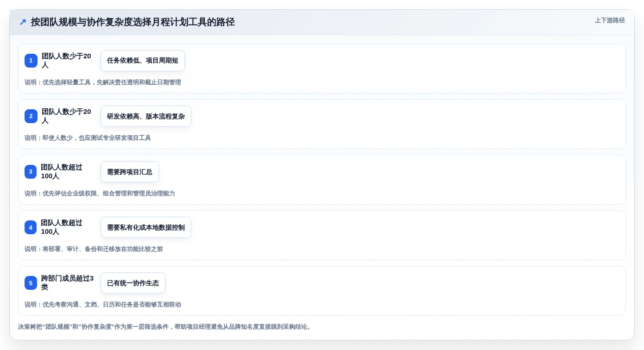Click 跨部门成员超过3类 in step 5
This screenshot has width=644, height=350.
[68, 283]
